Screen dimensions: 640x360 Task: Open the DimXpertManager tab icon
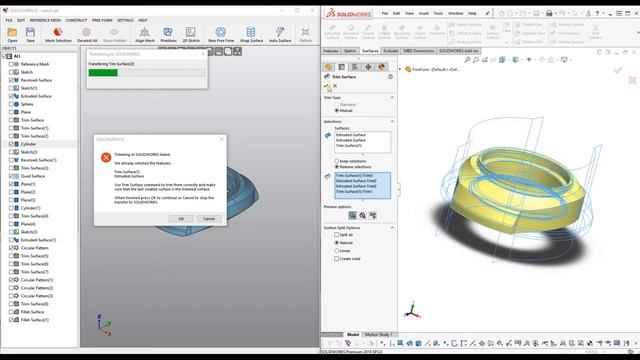pos(368,67)
